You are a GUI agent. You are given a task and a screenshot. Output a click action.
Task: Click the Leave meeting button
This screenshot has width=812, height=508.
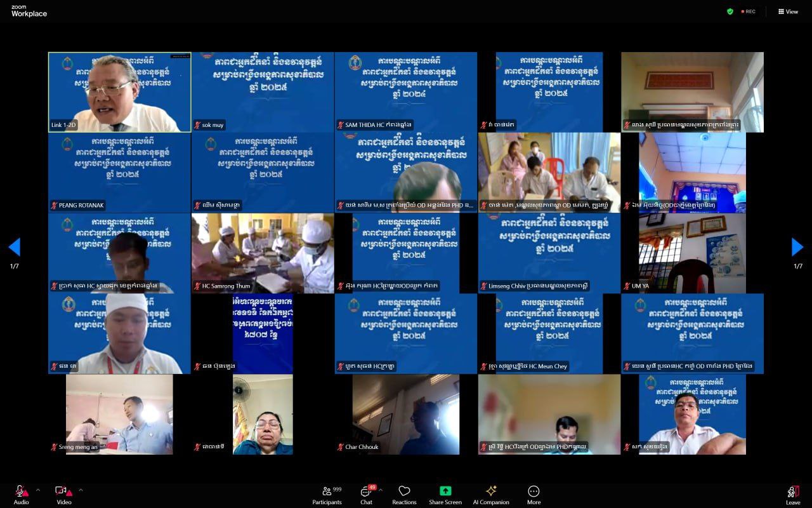coord(793,495)
